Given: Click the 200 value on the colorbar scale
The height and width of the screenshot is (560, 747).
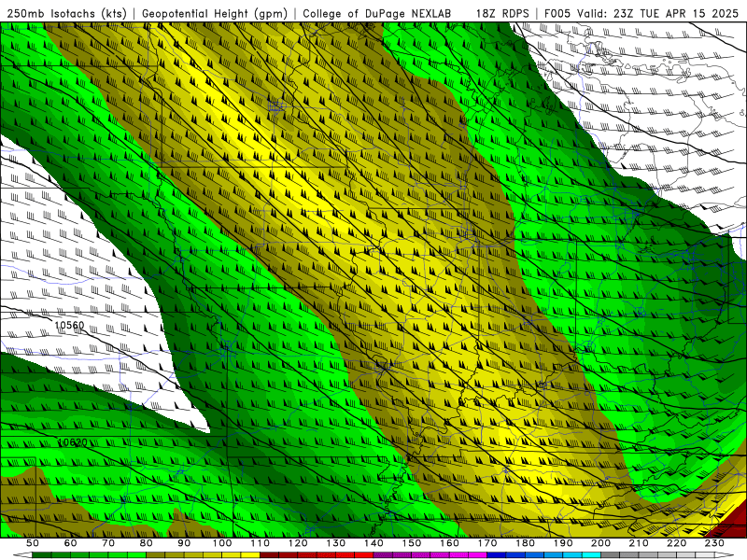Looking at the screenshot, I should [601, 543].
